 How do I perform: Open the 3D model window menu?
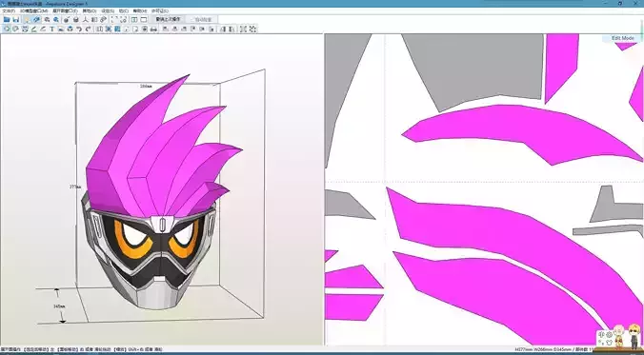[x=34, y=10]
